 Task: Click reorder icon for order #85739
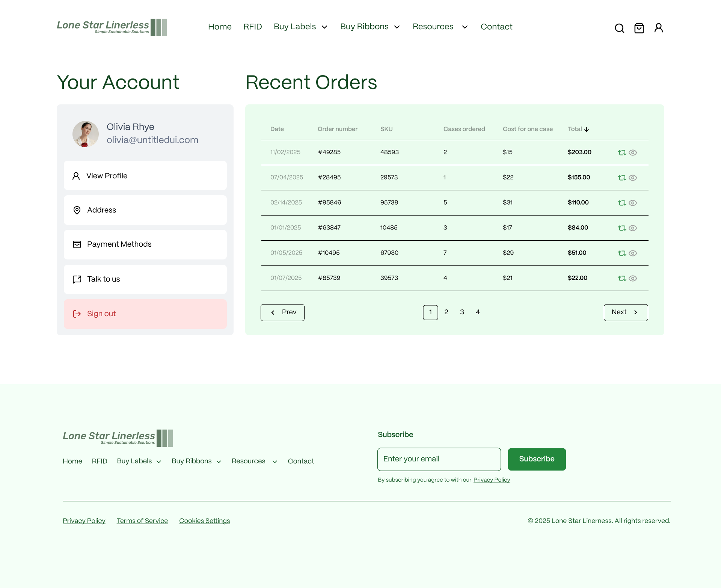[622, 278]
